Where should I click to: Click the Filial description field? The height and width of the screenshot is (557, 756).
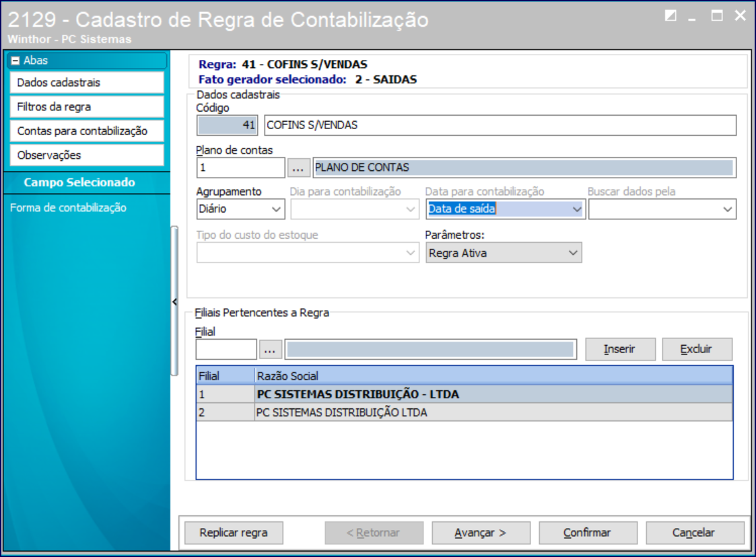tap(431, 349)
